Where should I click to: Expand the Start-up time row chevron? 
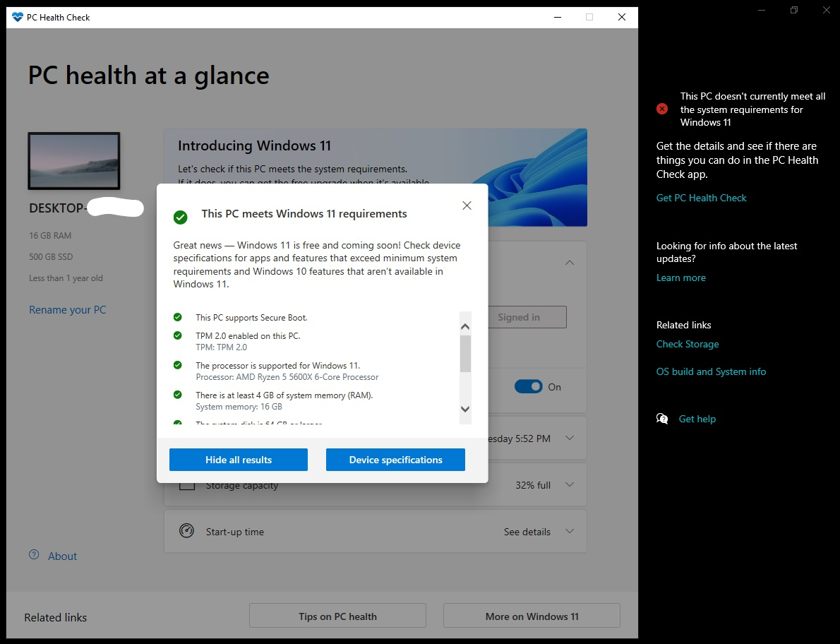[570, 531]
